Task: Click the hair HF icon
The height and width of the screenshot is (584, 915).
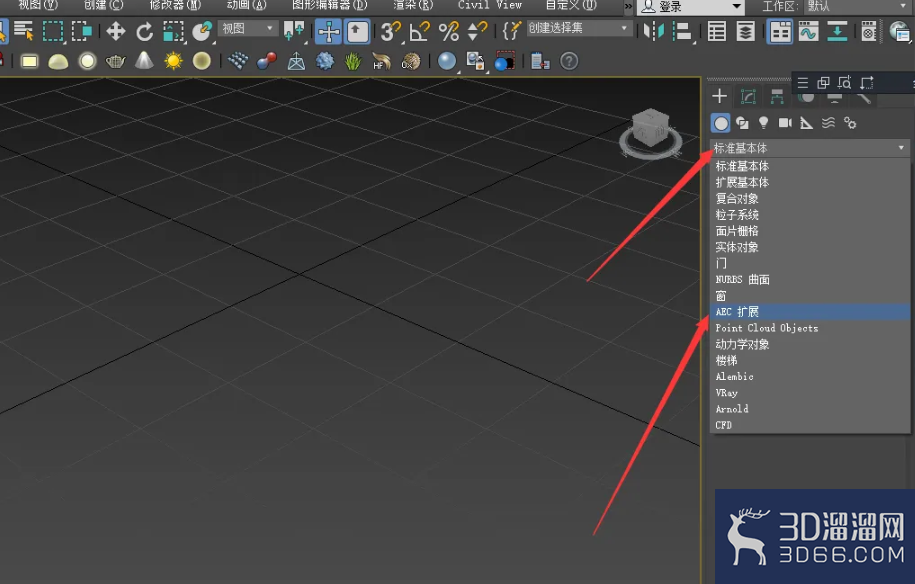Action: 382,61
